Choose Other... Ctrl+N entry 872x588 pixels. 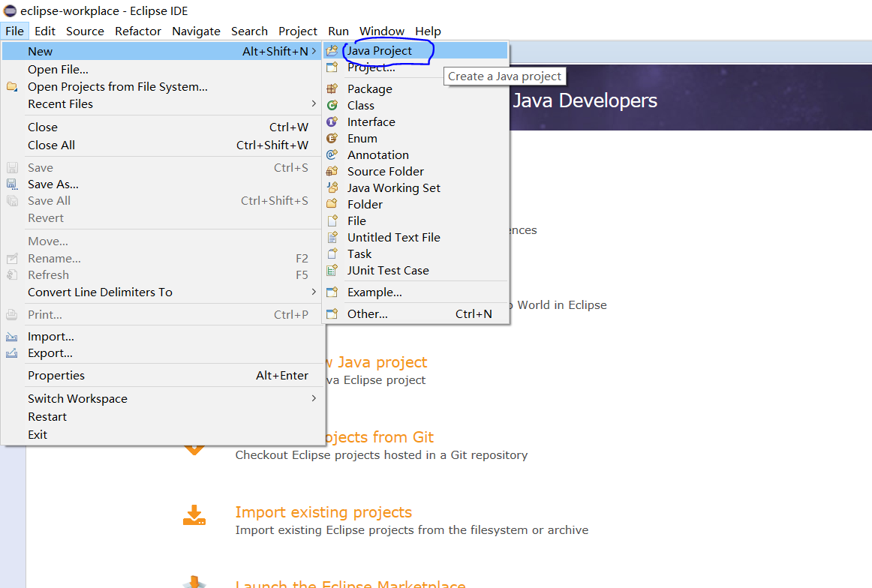pos(416,314)
